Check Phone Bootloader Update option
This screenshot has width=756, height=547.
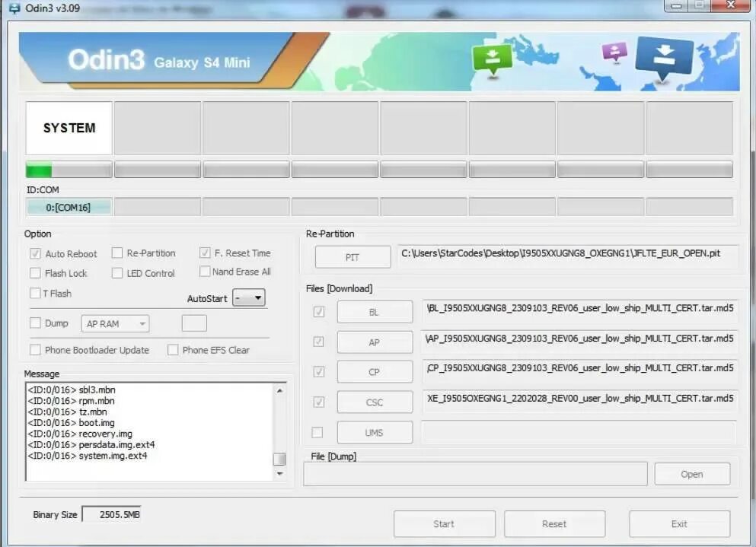coord(35,350)
